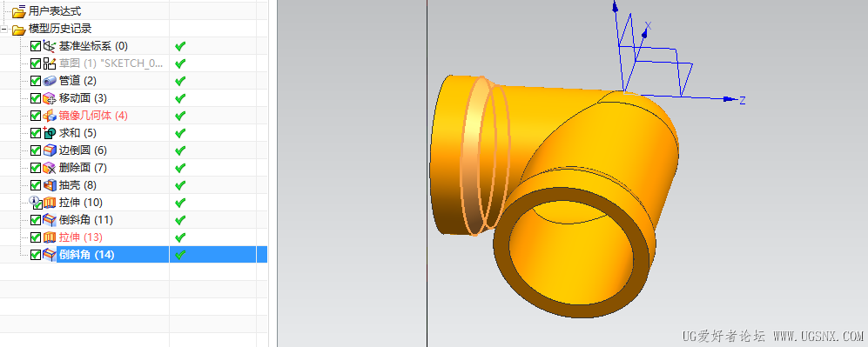This screenshot has height=347, width=868.
Task: Uncheck the 镜像几何体 (4) checkbox
Action: [36, 116]
